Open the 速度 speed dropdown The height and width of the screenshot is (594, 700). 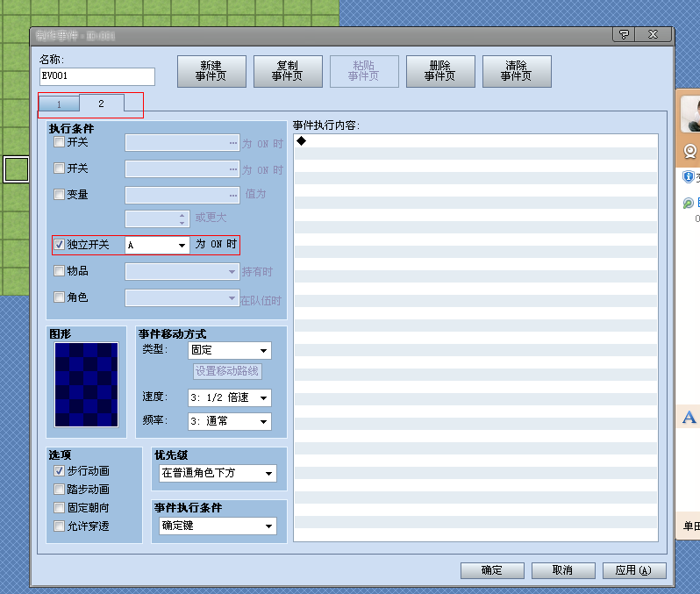click(230, 397)
